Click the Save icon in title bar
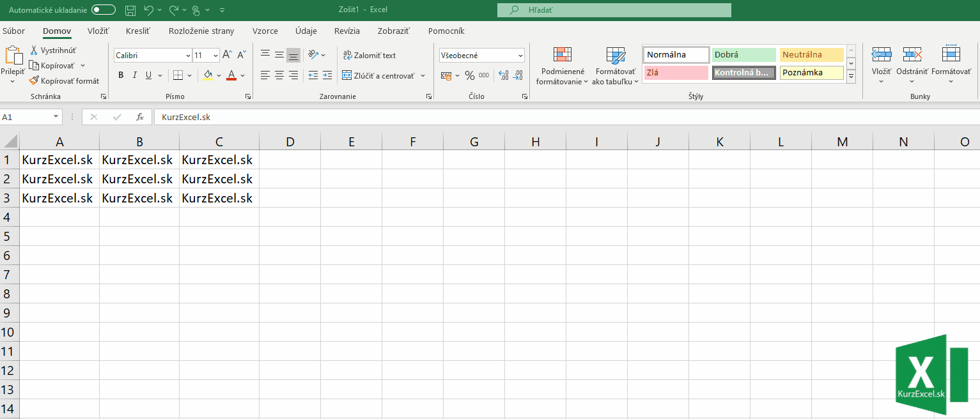The width and height of the screenshot is (980, 419). click(x=130, y=10)
